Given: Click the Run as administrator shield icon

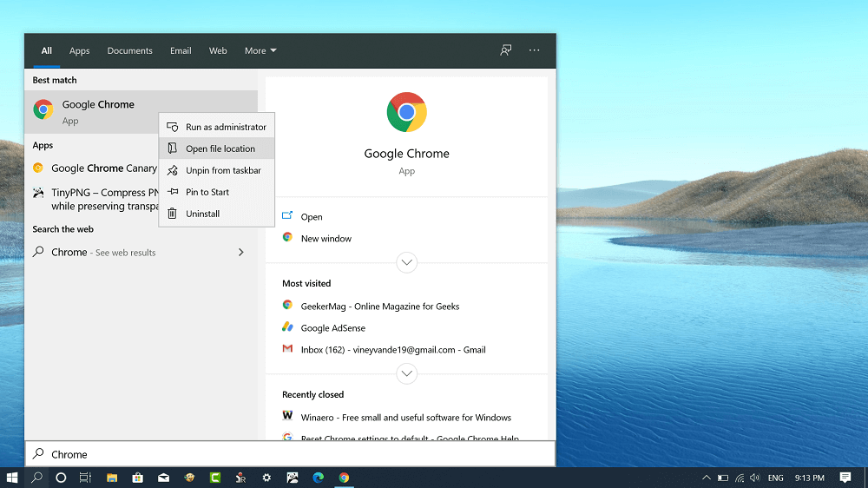Looking at the screenshot, I should (x=173, y=127).
